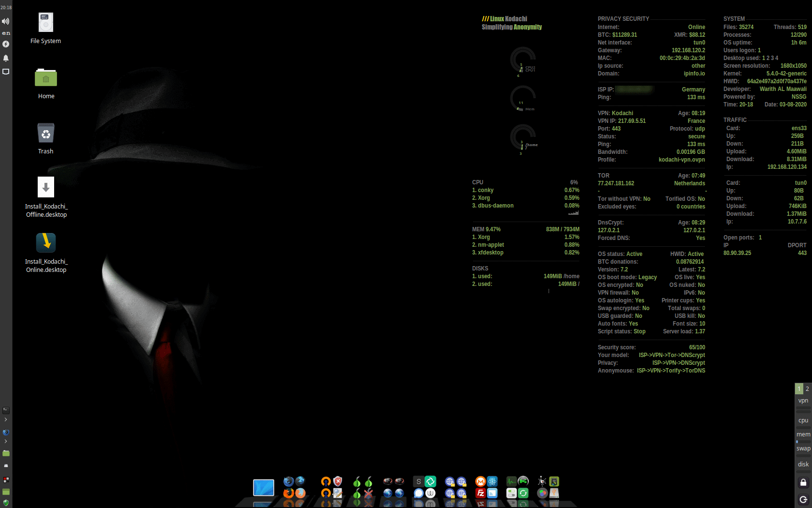Launch the Session messenger S icon
The height and width of the screenshot is (508, 812).
419,481
